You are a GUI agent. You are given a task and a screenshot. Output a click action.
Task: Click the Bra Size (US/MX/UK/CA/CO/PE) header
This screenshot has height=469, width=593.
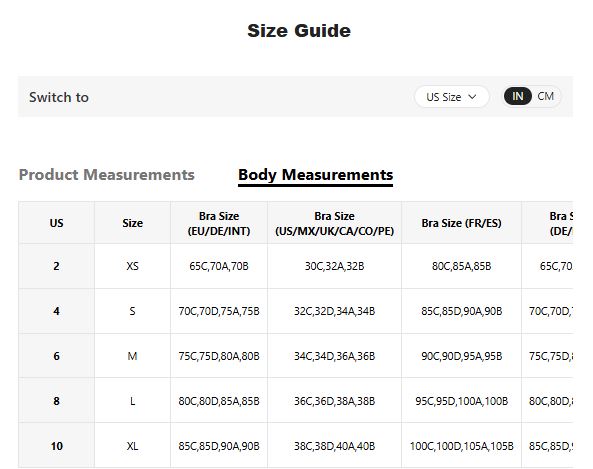334,223
